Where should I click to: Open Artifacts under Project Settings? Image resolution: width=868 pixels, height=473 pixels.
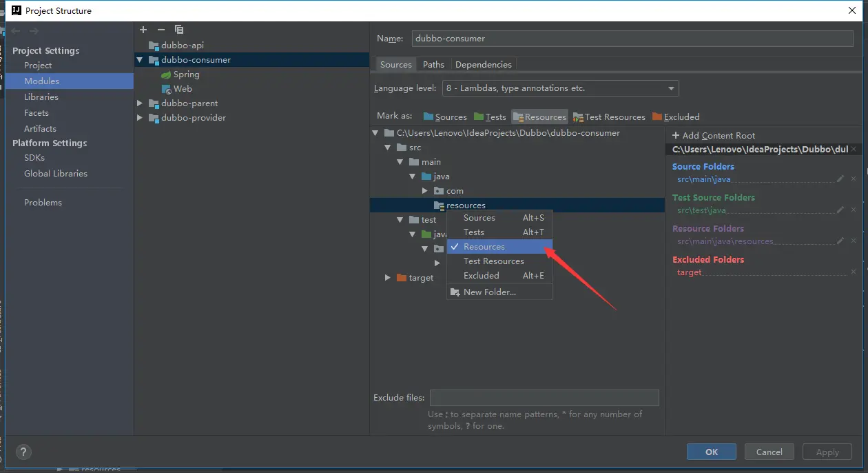[40, 129]
